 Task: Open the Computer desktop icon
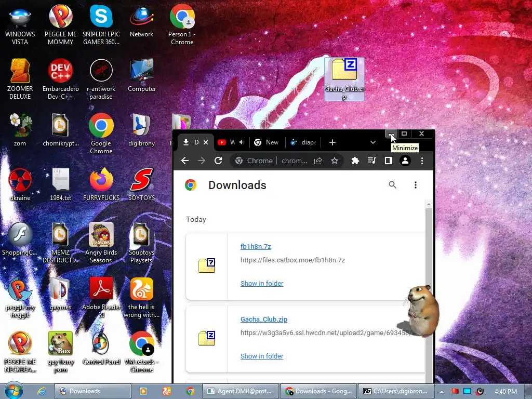click(x=141, y=75)
